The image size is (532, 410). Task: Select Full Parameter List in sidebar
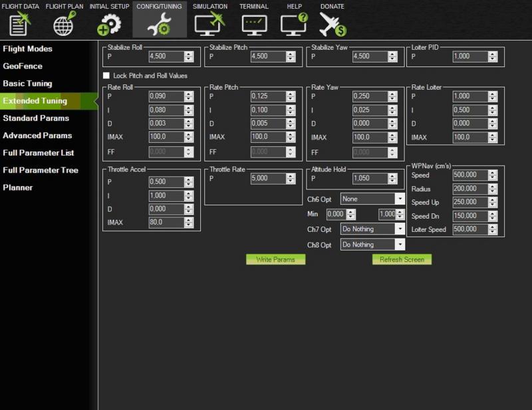pos(40,153)
